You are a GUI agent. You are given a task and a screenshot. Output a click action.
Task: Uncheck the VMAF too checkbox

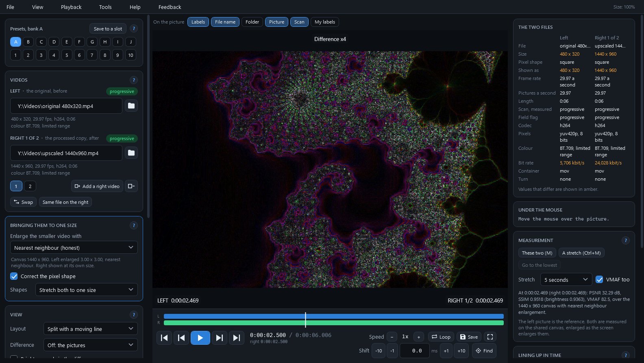point(599,279)
